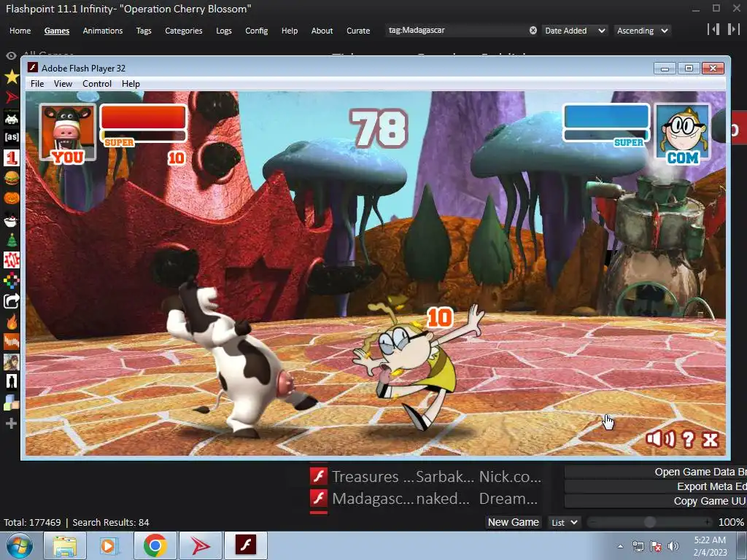This screenshot has width=747, height=560.
Task: Collapse the left sidebar toggle in header
Action: 713,29
